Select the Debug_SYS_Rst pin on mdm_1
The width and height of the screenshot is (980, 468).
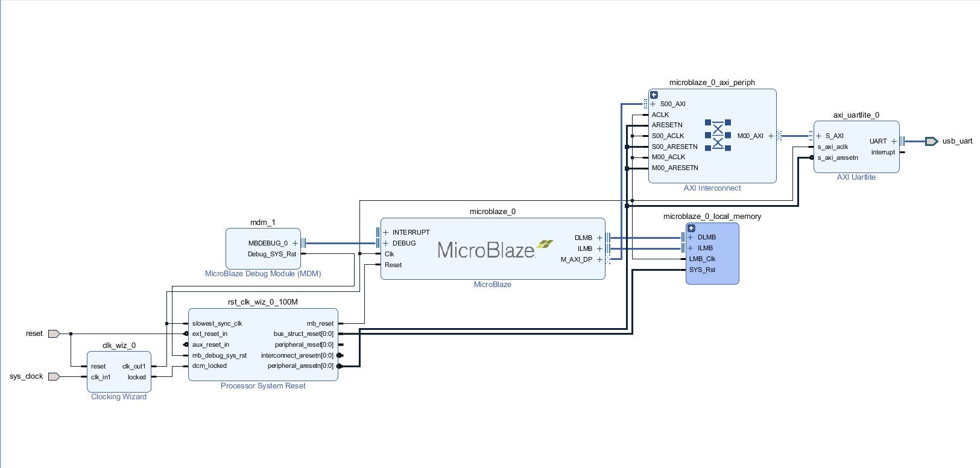point(272,254)
